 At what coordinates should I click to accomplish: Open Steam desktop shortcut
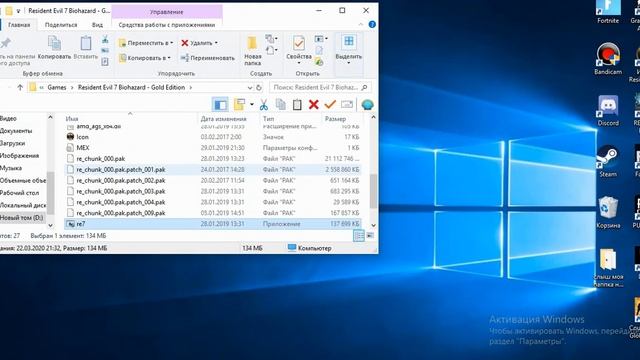point(608,161)
